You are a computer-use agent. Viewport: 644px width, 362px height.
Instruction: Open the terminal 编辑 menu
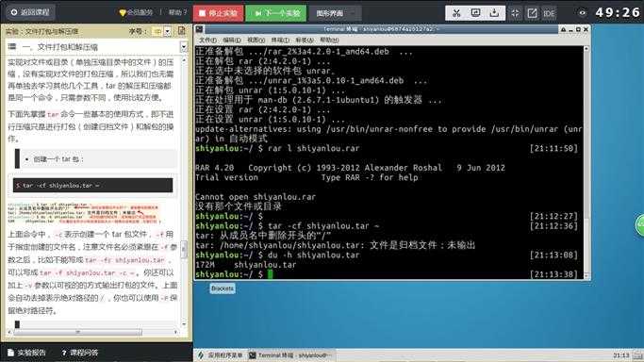point(232,40)
